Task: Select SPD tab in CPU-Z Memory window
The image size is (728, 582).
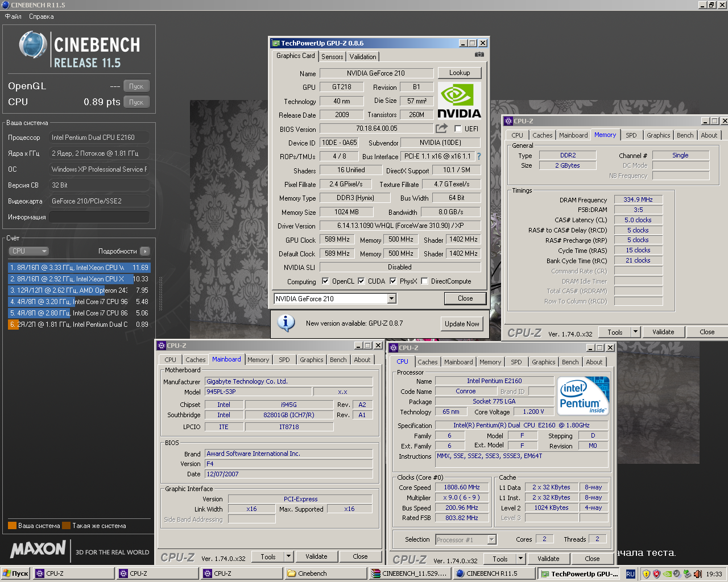Action: pyautogui.click(x=631, y=135)
